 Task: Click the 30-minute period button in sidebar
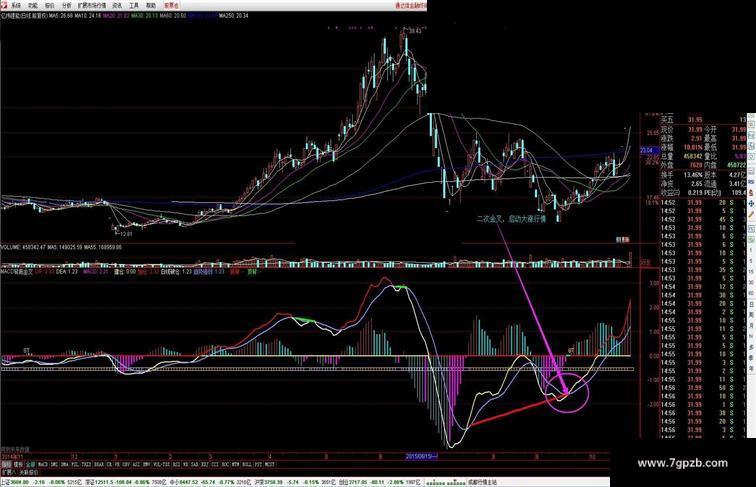point(751,283)
